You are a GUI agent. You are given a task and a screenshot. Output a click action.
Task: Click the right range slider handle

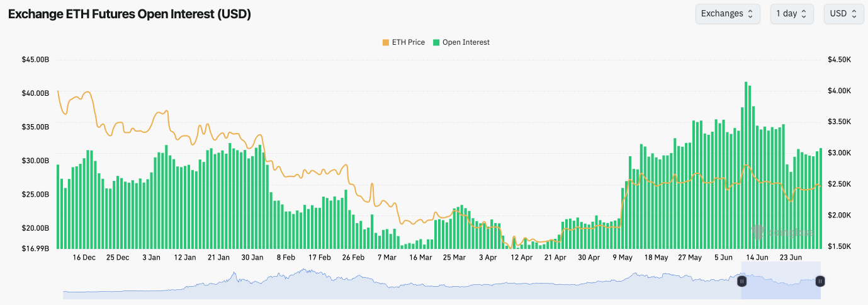820,281
